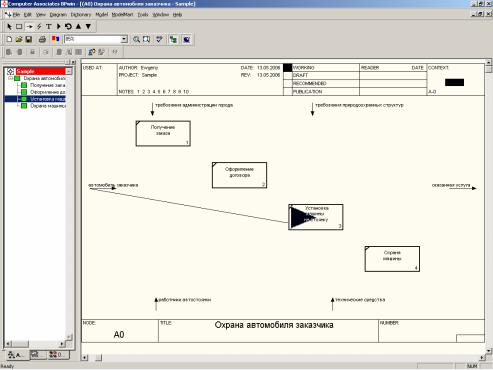Screen dimensions: 493x370
Task: Select the Оформление tree item in explorer
Action: coord(48,92)
